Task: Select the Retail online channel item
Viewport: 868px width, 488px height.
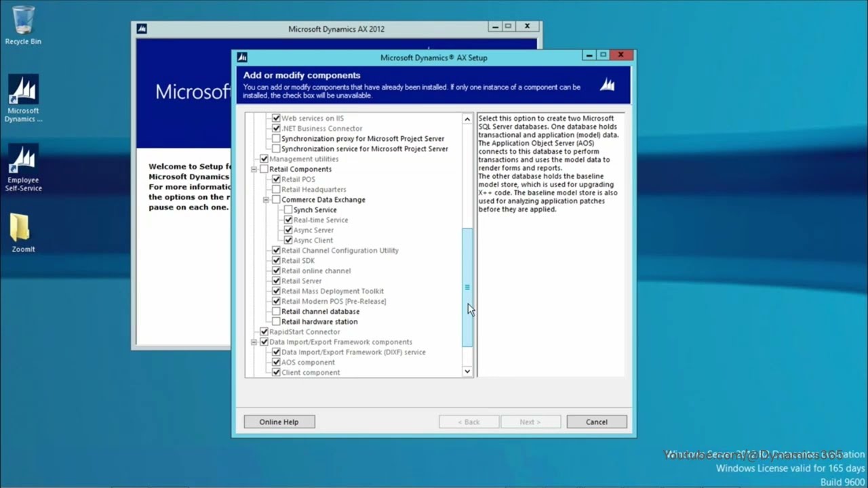Action: pos(316,271)
